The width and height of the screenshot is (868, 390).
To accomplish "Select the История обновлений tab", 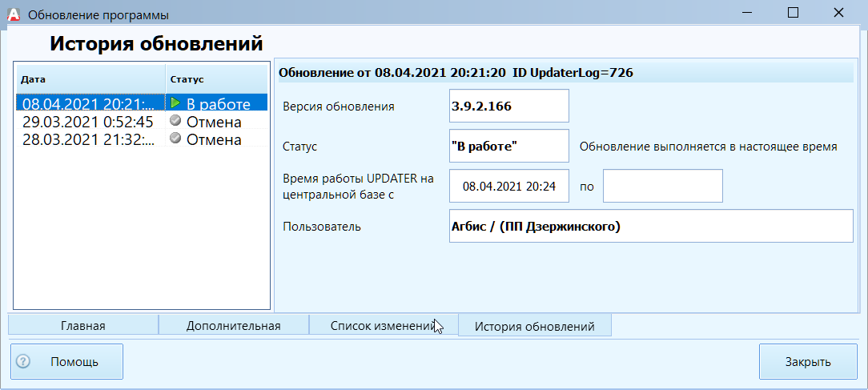I will [x=535, y=326].
